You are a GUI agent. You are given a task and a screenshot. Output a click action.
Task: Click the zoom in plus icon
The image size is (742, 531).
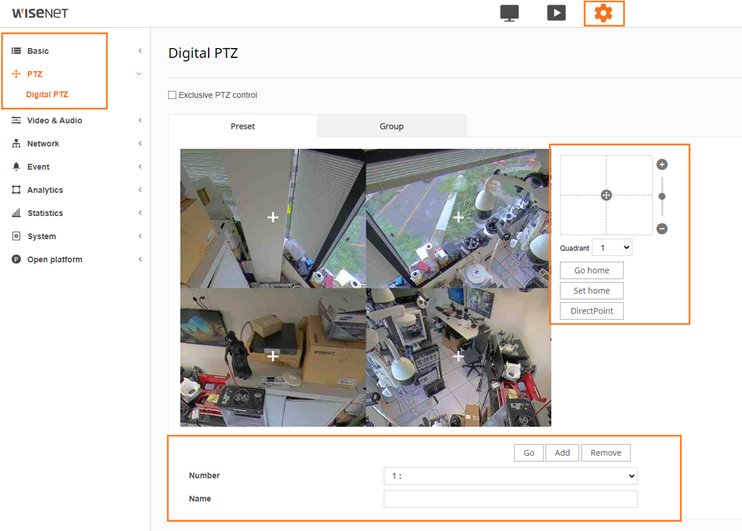[x=662, y=164]
